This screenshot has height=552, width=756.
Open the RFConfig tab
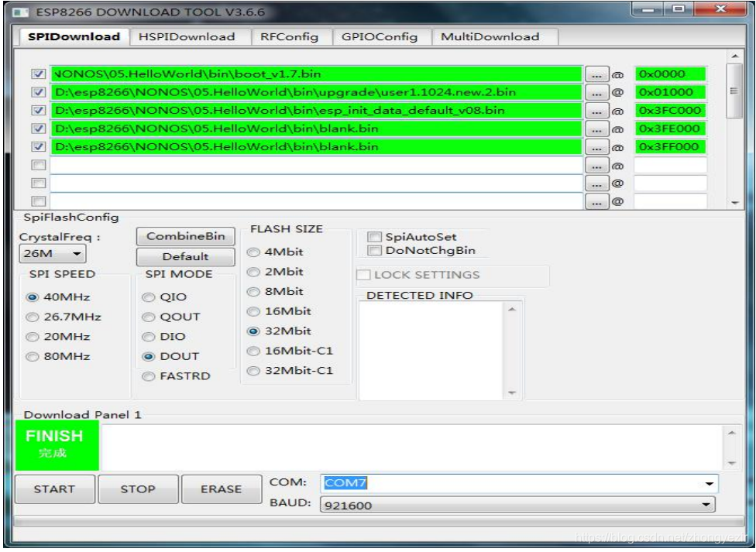pyautogui.click(x=292, y=37)
